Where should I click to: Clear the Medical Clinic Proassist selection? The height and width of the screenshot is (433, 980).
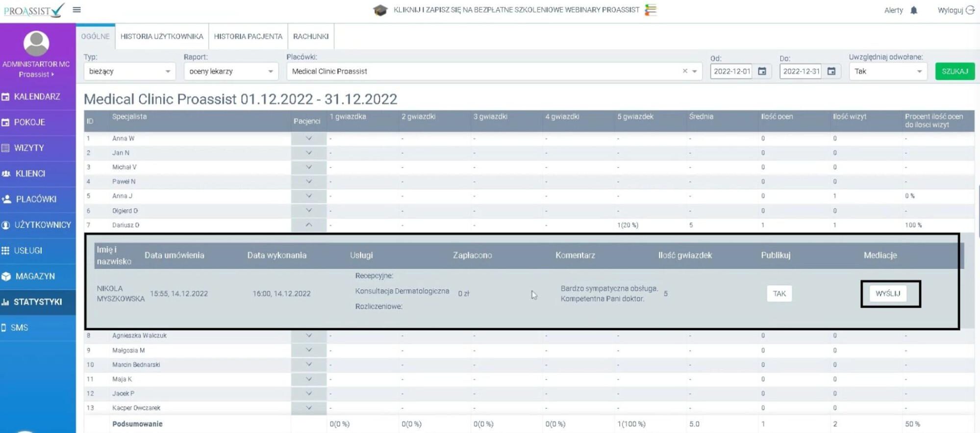point(685,72)
